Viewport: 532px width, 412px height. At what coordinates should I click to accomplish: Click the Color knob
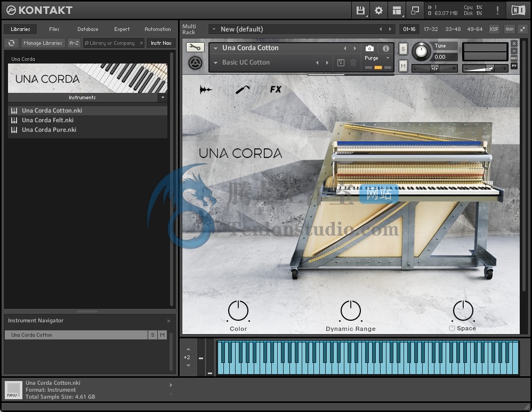[238, 311]
